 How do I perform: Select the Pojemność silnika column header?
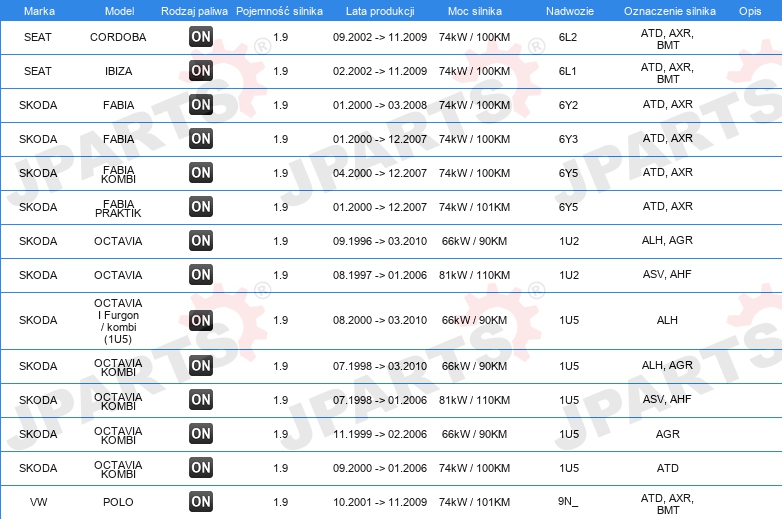[279, 11]
